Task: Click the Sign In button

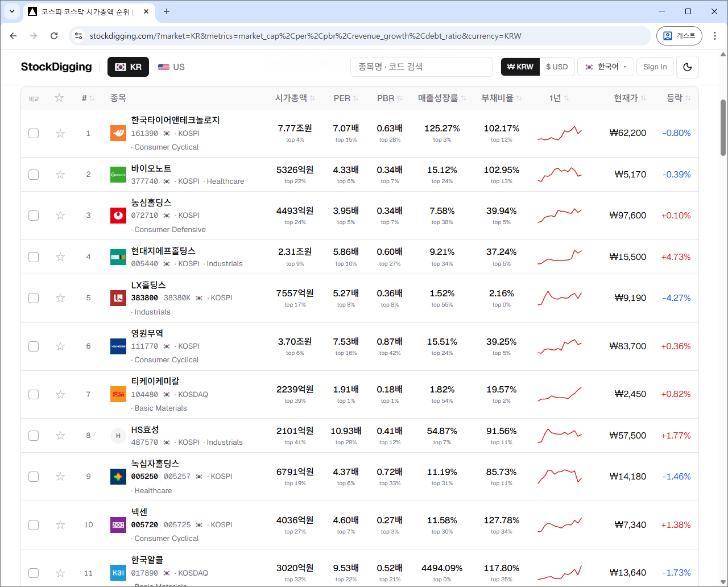Action: pos(655,67)
